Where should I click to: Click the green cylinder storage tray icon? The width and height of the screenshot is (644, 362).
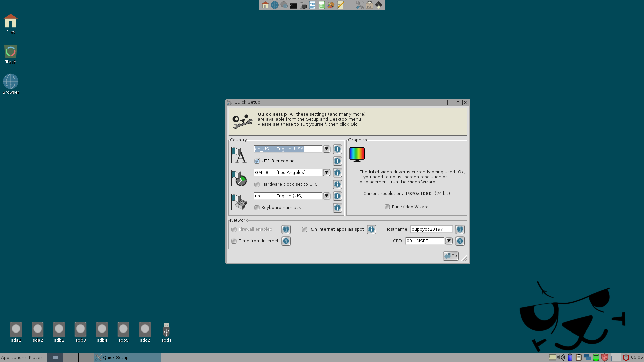[596, 357]
